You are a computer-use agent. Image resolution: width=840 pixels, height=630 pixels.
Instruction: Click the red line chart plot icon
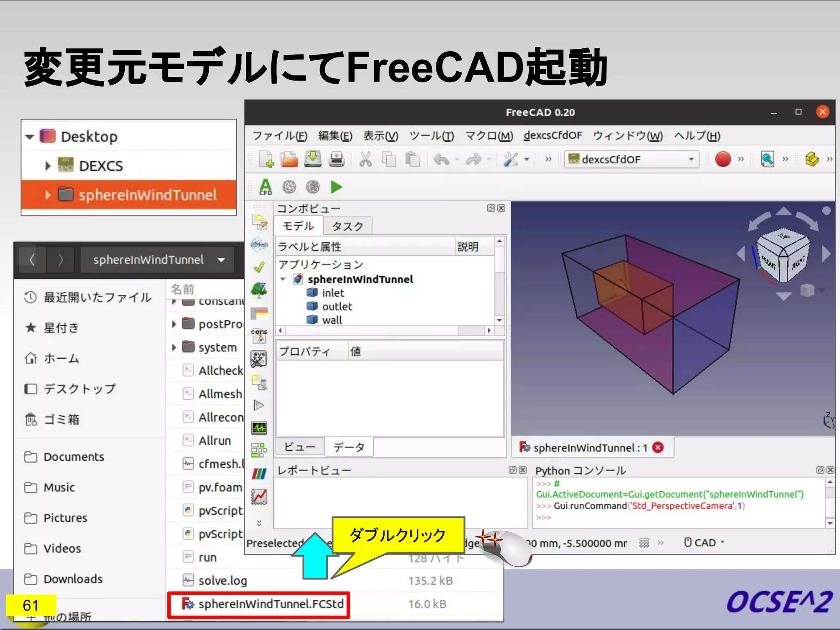click(x=259, y=497)
